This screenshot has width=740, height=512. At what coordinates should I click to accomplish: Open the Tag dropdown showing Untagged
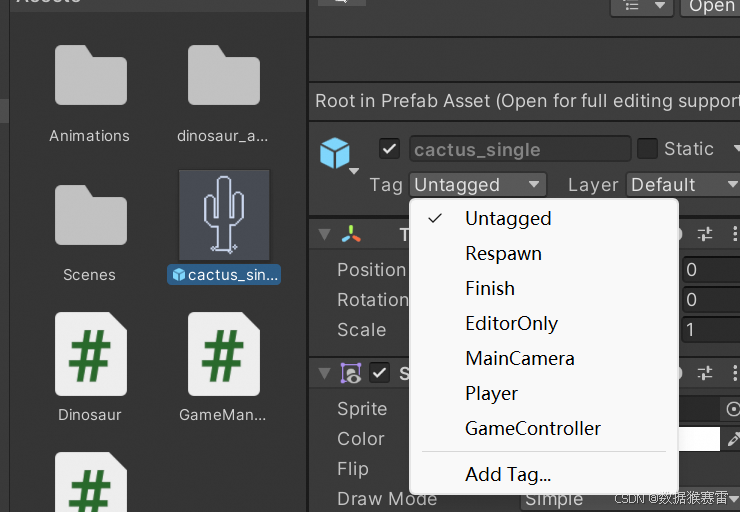click(x=478, y=185)
